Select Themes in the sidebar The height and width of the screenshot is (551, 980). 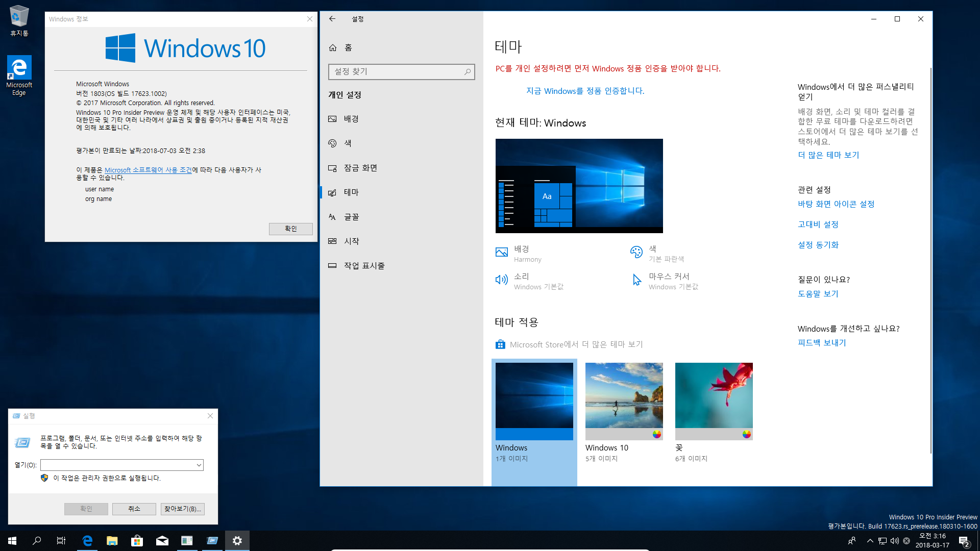click(x=401, y=192)
